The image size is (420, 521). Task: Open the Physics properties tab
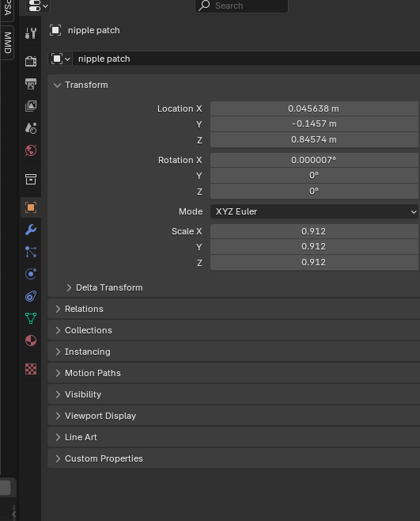pos(31,274)
